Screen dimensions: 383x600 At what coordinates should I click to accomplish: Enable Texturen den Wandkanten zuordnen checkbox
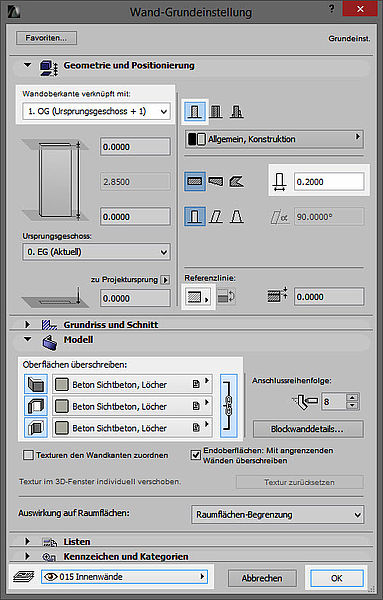(x=28, y=455)
